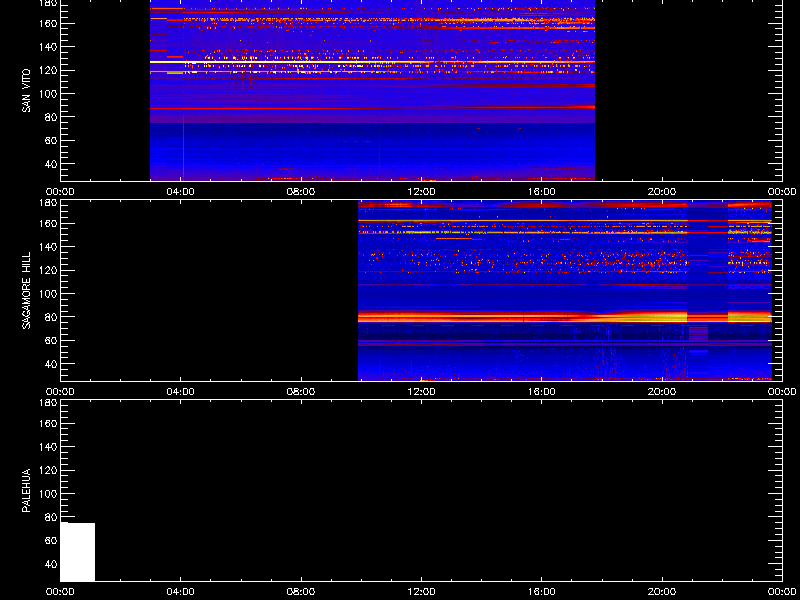Click the SAGAMORE HILL axis label

pyautogui.click(x=26, y=290)
